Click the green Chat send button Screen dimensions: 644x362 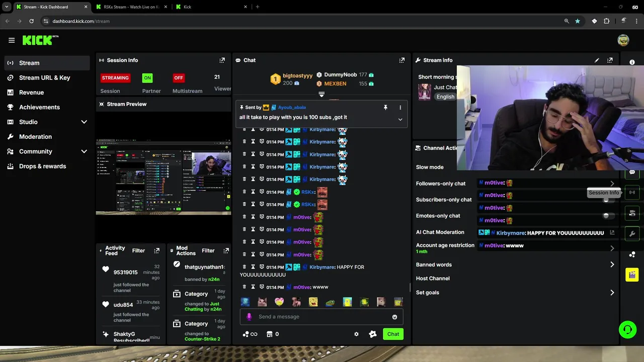coord(393,334)
